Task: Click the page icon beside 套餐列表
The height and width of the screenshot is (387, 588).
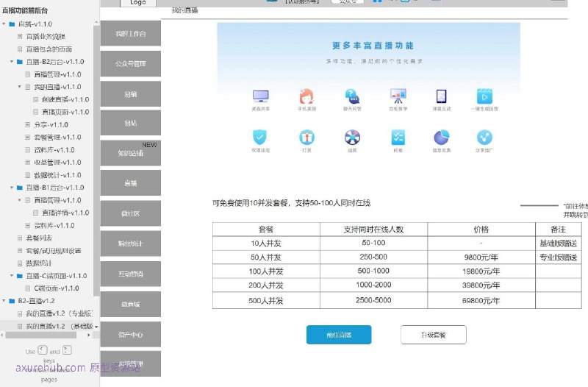Action: [x=20, y=238]
